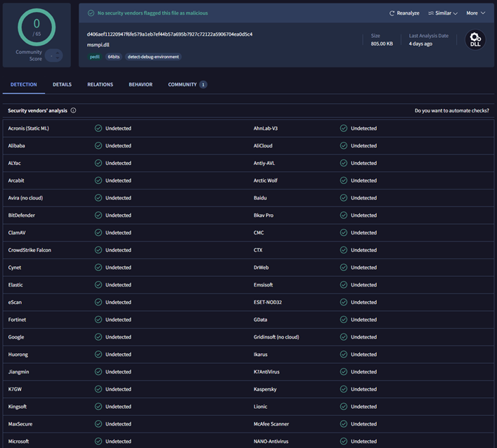Click the pedll tag

pyautogui.click(x=94, y=57)
